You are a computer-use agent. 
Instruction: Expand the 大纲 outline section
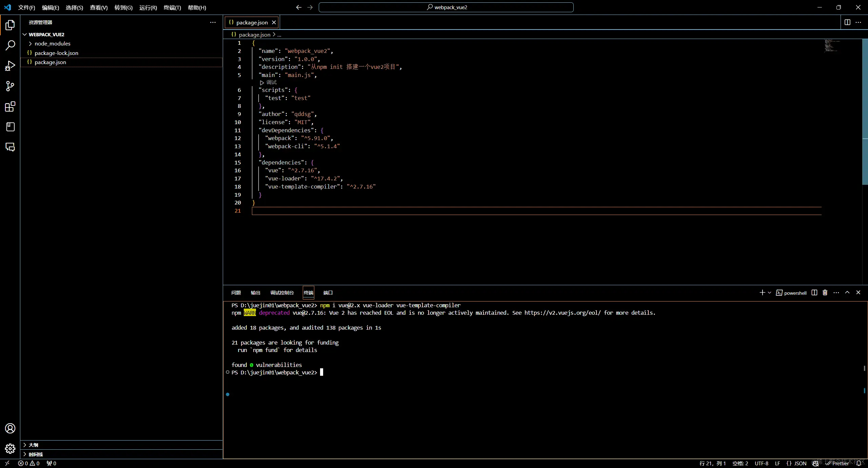[33, 445]
